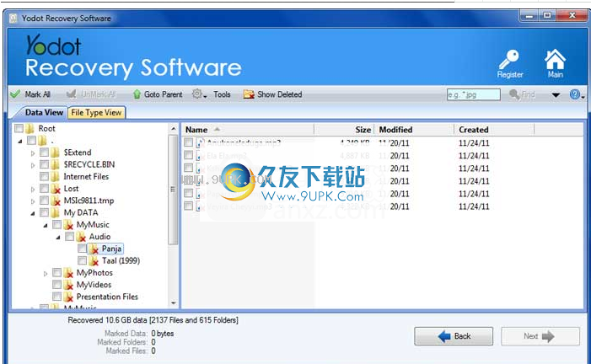This screenshot has height=364, width=591.
Task: Sort by Created column header
Action: [x=494, y=130]
